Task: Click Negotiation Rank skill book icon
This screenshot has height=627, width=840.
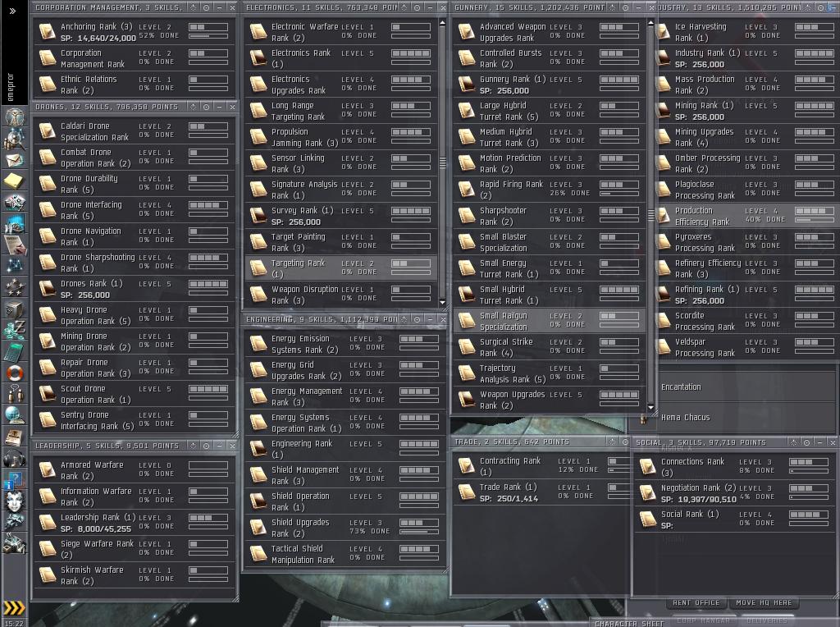Action: pyautogui.click(x=648, y=493)
